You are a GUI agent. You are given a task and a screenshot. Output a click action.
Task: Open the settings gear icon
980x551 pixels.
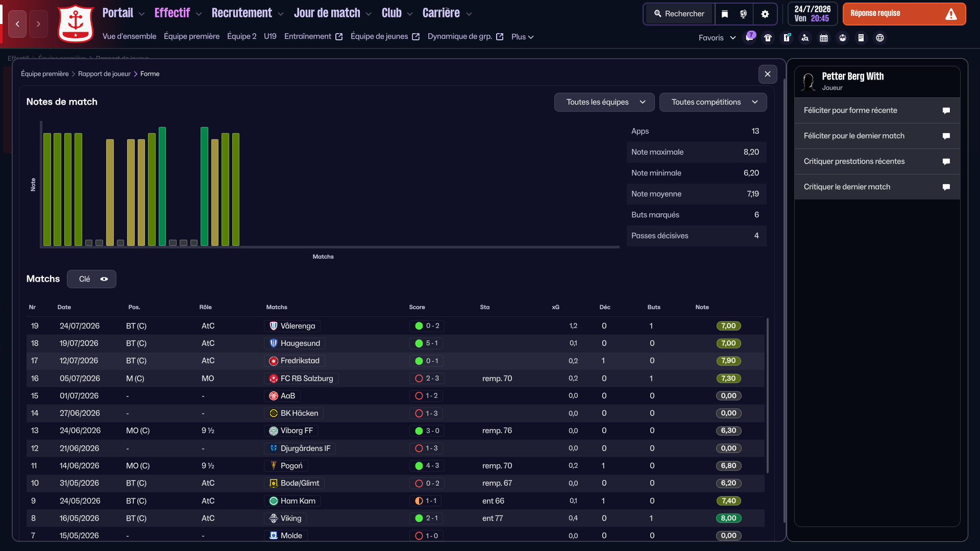pyautogui.click(x=765, y=14)
